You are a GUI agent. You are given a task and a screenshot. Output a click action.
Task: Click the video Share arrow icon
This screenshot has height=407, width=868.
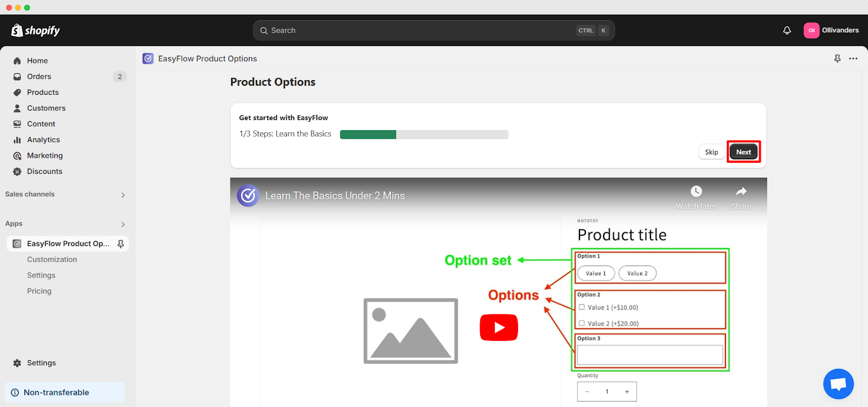click(x=741, y=191)
